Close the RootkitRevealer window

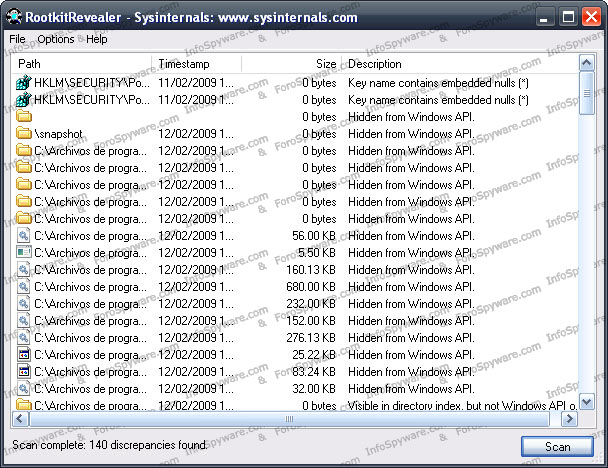591,17
